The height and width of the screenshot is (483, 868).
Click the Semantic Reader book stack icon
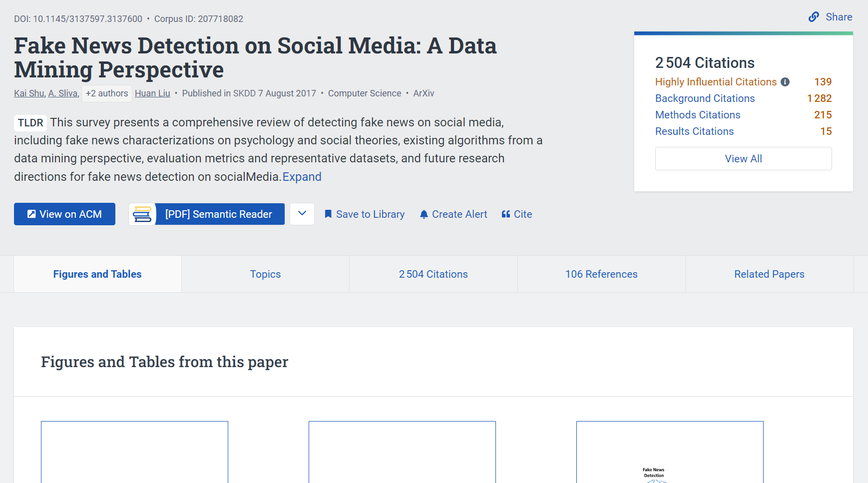pos(142,214)
